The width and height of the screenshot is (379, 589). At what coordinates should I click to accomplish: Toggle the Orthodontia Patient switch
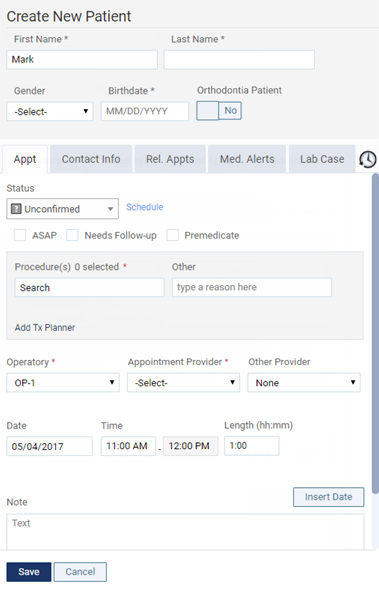pos(219,111)
